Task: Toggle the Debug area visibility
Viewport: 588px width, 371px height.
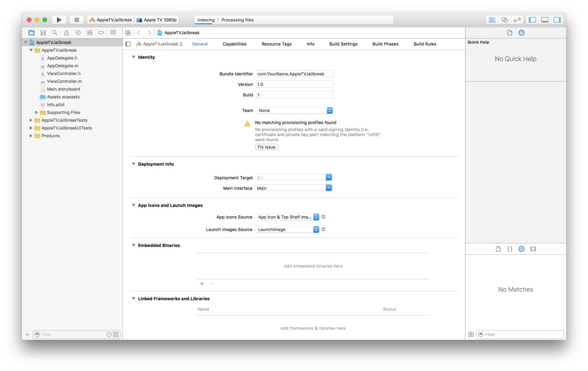Action: pyautogui.click(x=545, y=20)
